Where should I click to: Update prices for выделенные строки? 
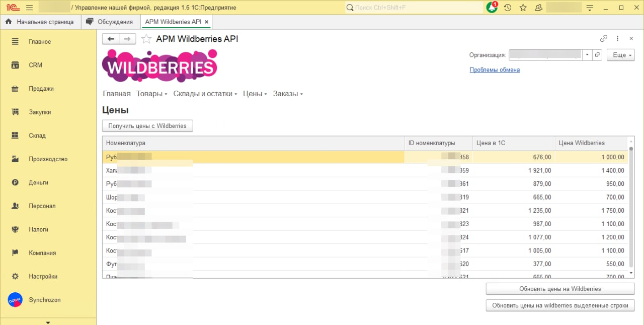point(560,305)
